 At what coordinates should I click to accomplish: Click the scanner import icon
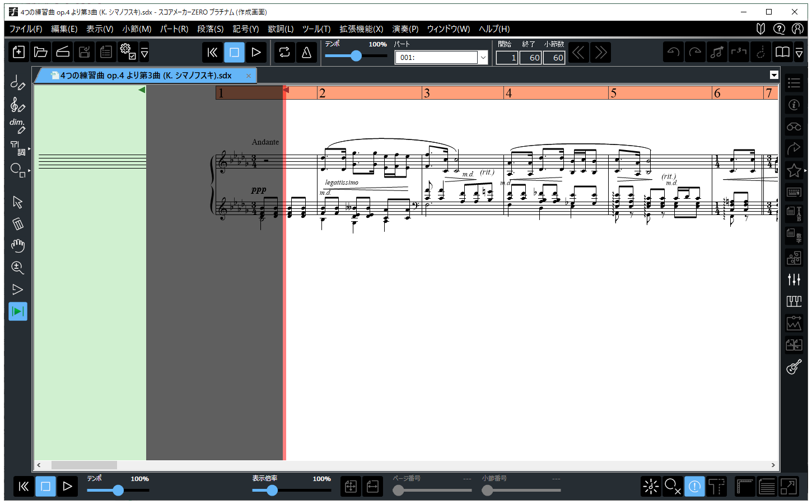63,52
